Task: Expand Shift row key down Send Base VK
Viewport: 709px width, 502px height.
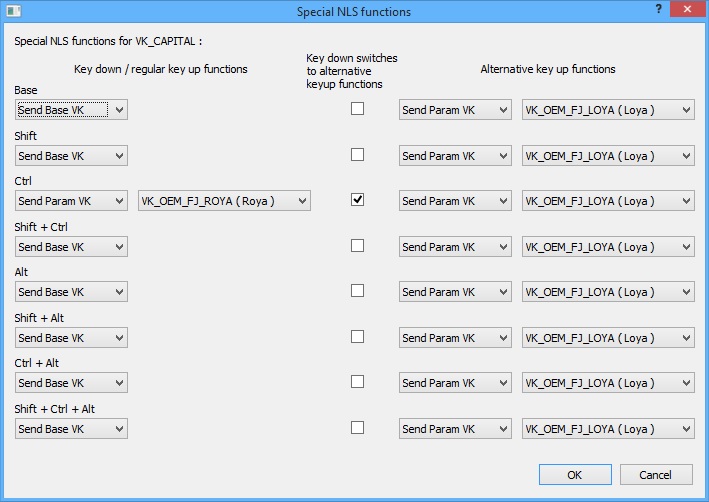Action: pyautogui.click(x=71, y=156)
